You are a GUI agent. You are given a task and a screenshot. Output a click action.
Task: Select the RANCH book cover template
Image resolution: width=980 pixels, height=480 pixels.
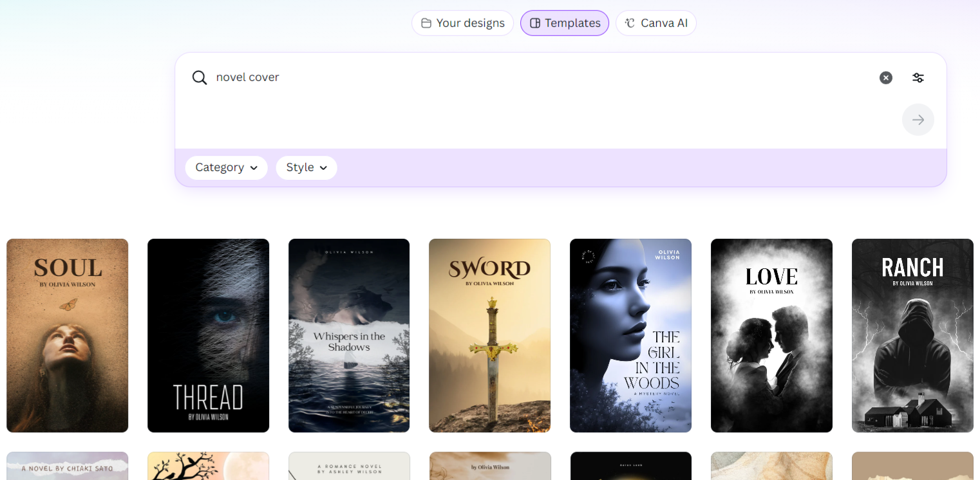pos(912,335)
